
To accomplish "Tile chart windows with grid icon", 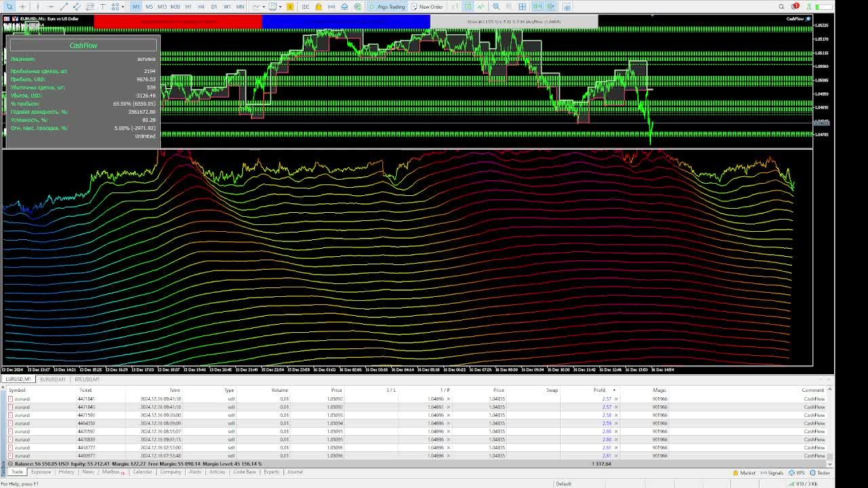I will [522, 7].
